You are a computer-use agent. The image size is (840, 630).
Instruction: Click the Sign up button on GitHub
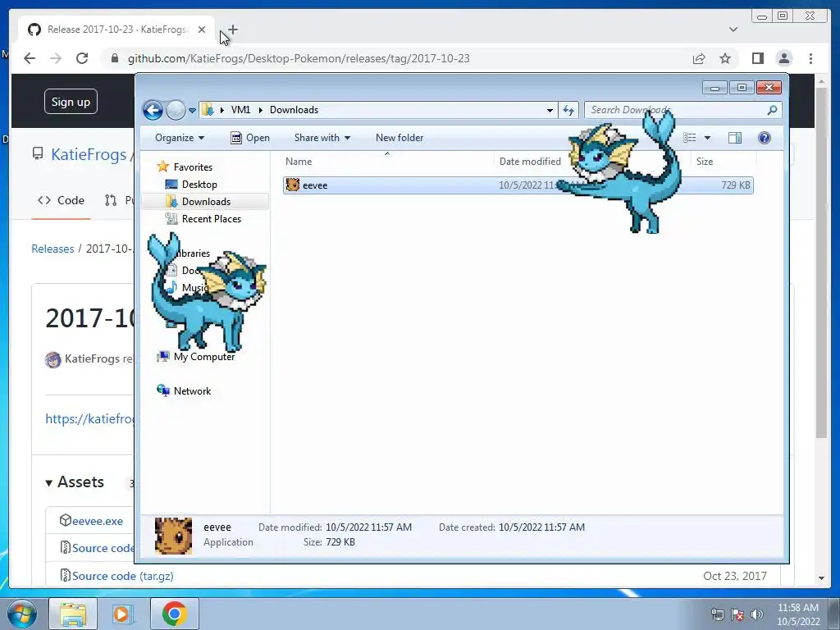[71, 102]
